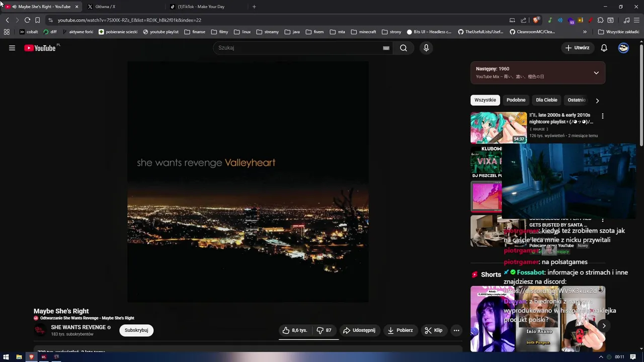Dislike the video (87)

pos(324,330)
